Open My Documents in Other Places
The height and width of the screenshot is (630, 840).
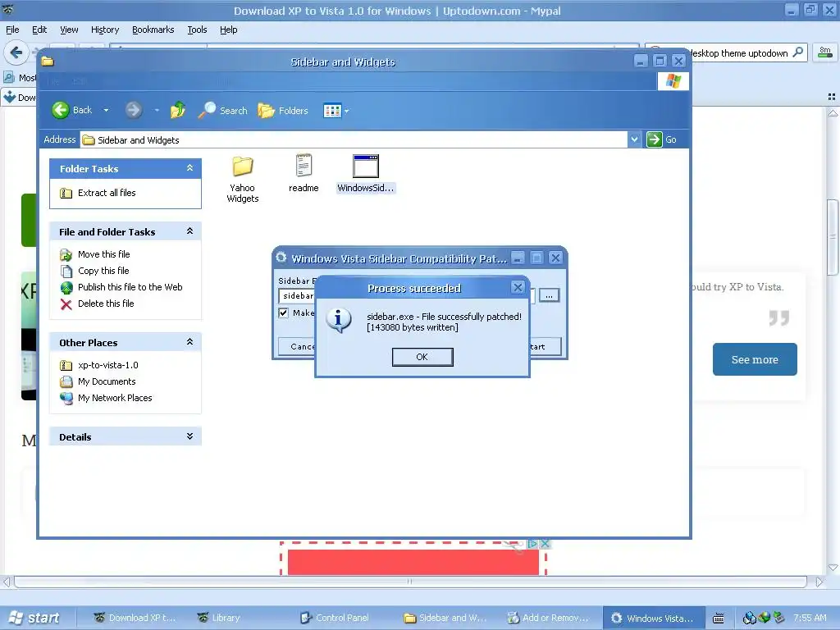pyautogui.click(x=107, y=381)
